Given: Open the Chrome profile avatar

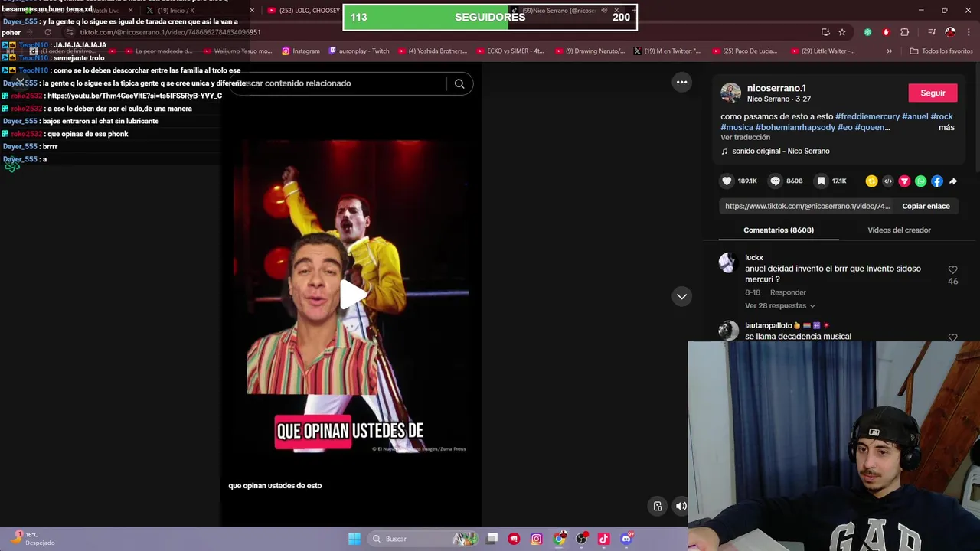Looking at the screenshot, I should point(950,32).
